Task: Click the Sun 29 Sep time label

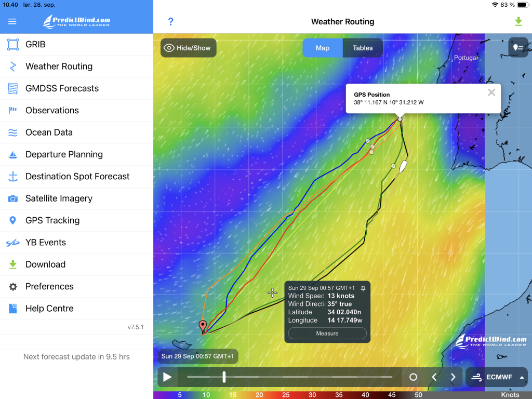Action: [x=197, y=356]
